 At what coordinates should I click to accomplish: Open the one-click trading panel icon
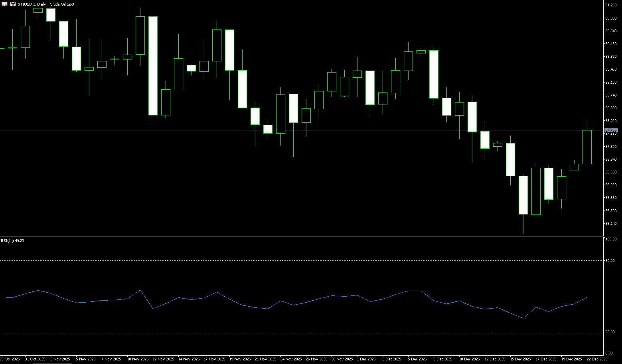point(4,4)
